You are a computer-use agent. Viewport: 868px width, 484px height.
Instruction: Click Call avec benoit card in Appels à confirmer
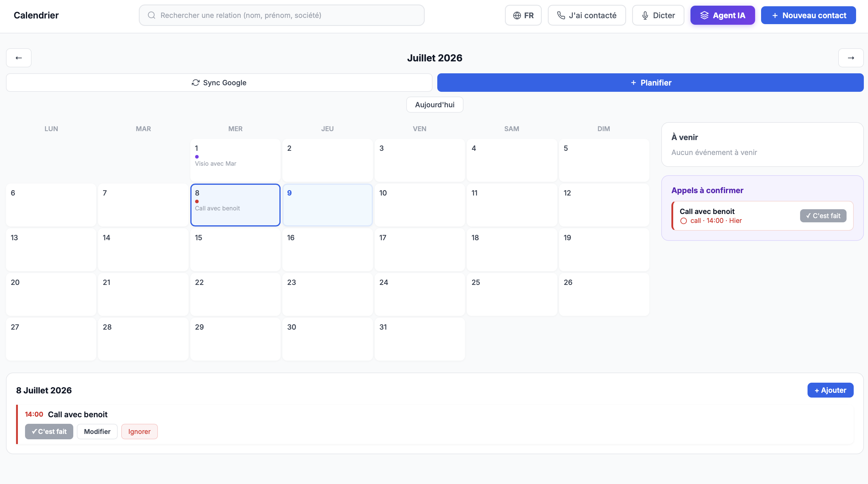click(x=762, y=216)
